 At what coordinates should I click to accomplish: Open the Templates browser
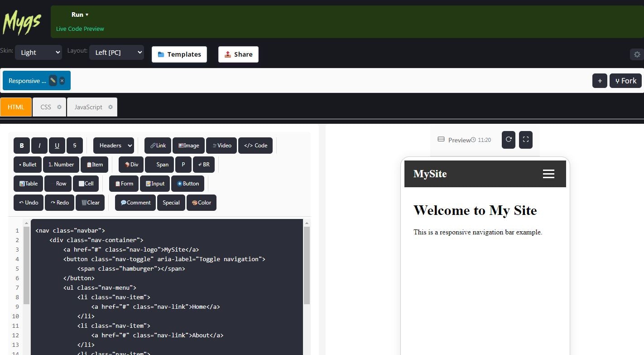(179, 54)
